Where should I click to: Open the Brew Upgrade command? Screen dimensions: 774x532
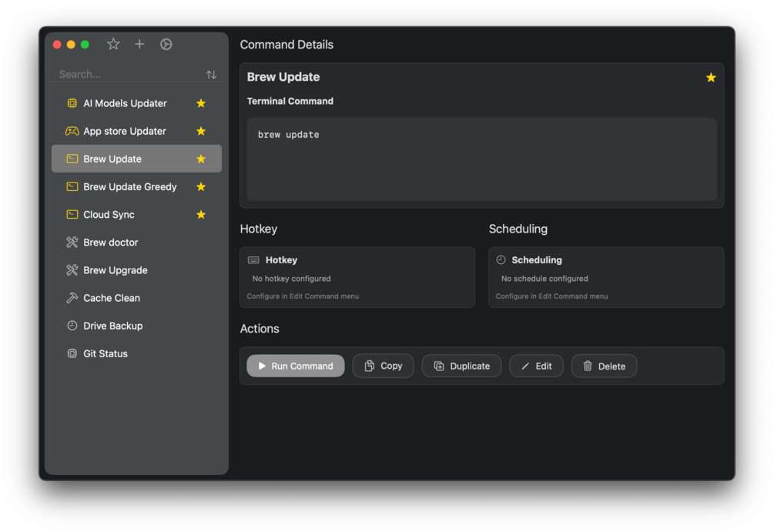click(137, 270)
